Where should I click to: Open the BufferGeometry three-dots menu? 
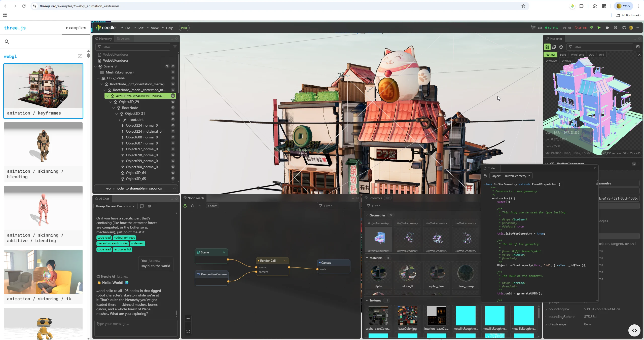click(639, 164)
